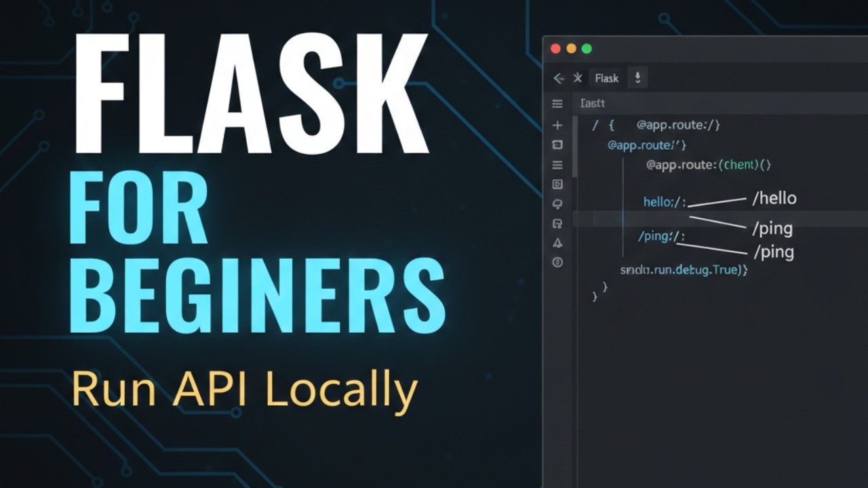Viewport: 868px width, 488px height.
Task: Click the sidebar icon just above the warning triangle
Action: coord(557,223)
